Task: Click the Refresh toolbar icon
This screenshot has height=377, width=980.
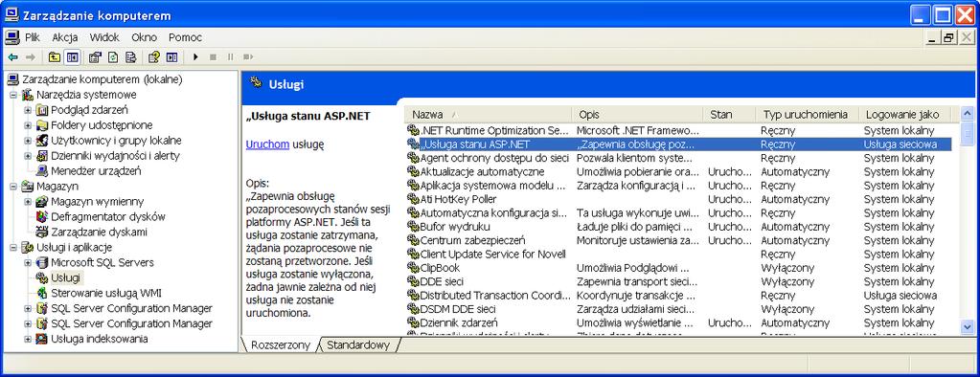Action: click(x=113, y=56)
